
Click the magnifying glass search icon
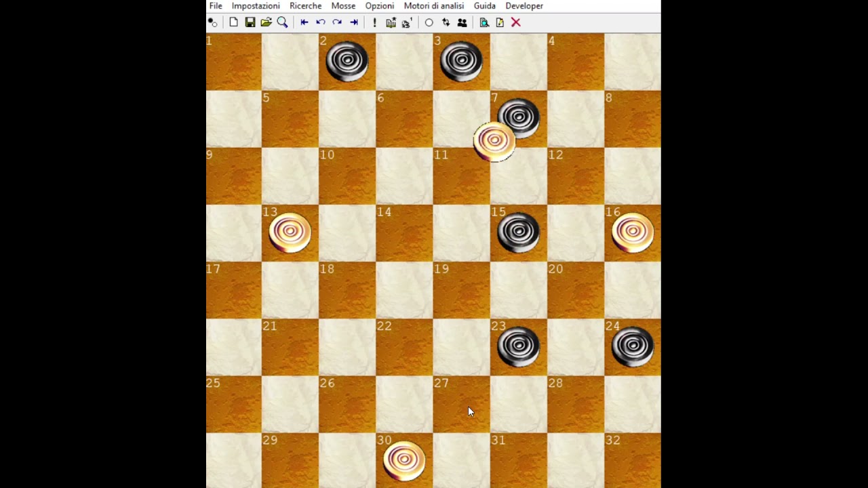pyautogui.click(x=282, y=22)
